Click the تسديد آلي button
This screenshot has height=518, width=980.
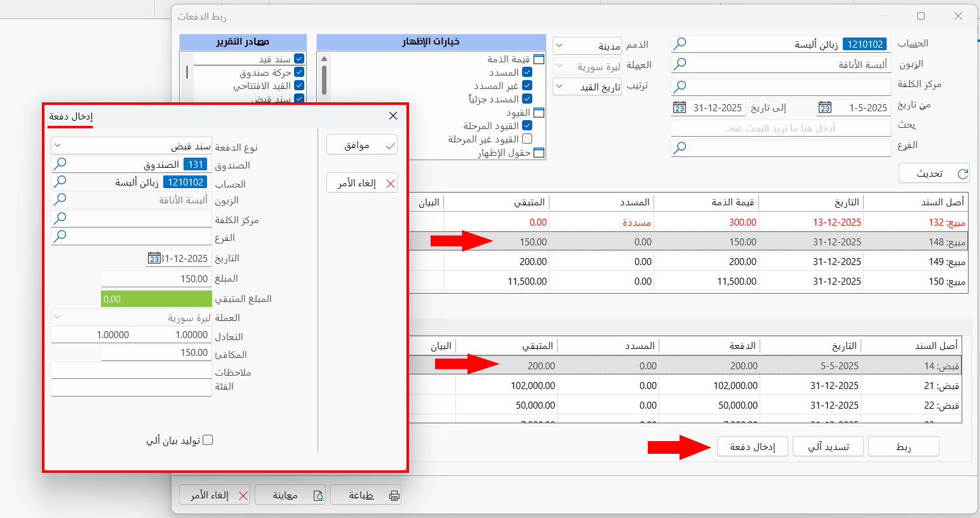pyautogui.click(x=828, y=446)
